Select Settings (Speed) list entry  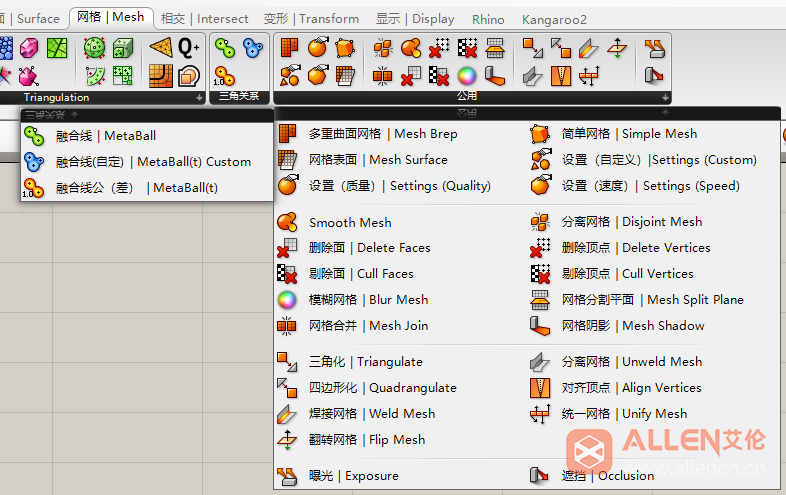(653, 186)
